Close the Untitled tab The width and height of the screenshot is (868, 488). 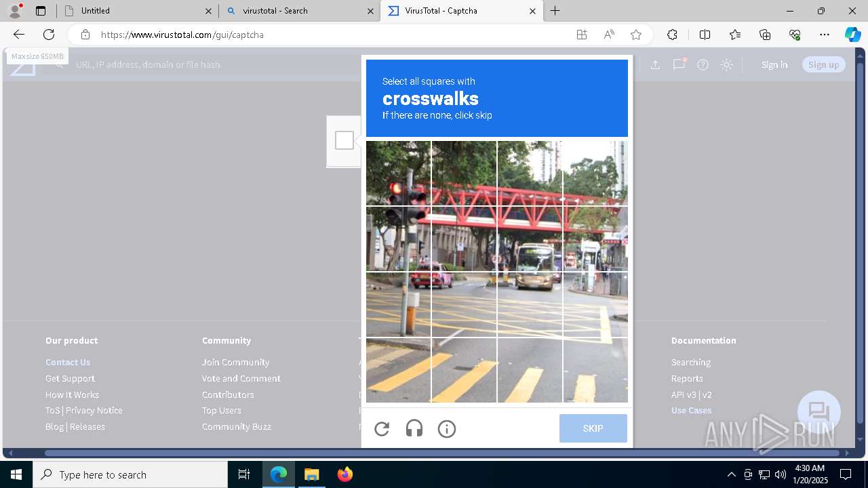point(208,11)
